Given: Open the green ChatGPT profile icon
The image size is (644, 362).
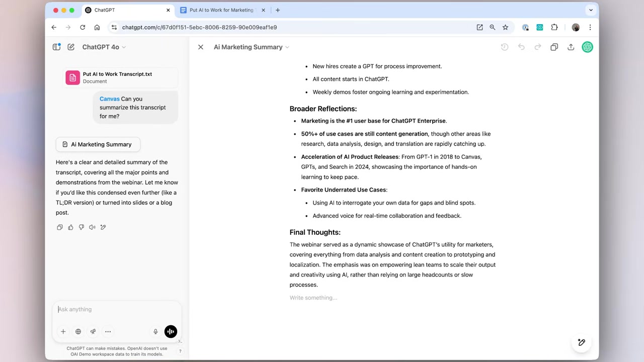Looking at the screenshot, I should 587,47.
